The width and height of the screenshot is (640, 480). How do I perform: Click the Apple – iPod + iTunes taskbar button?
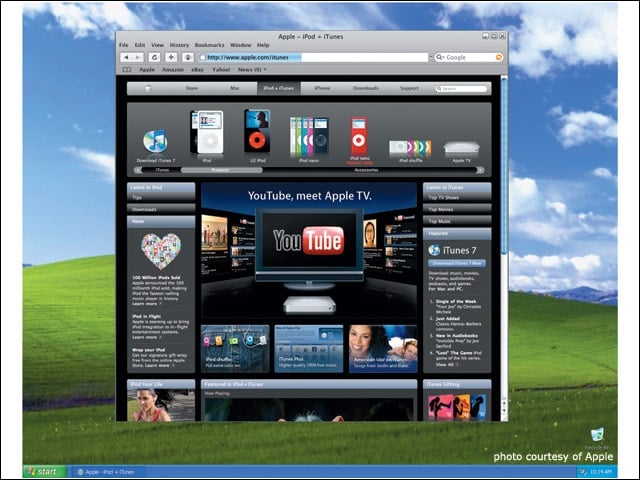[109, 472]
